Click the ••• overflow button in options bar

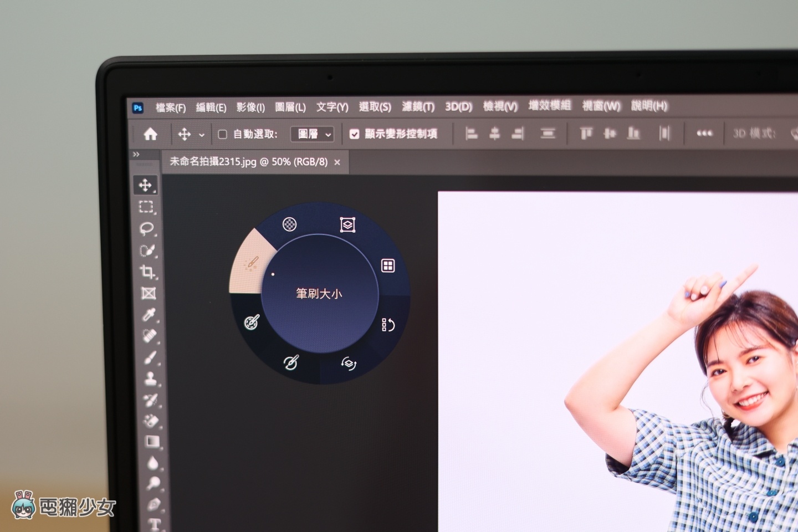(704, 134)
